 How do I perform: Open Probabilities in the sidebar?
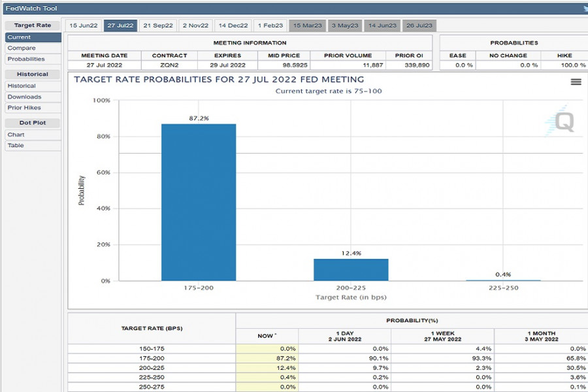33,59
